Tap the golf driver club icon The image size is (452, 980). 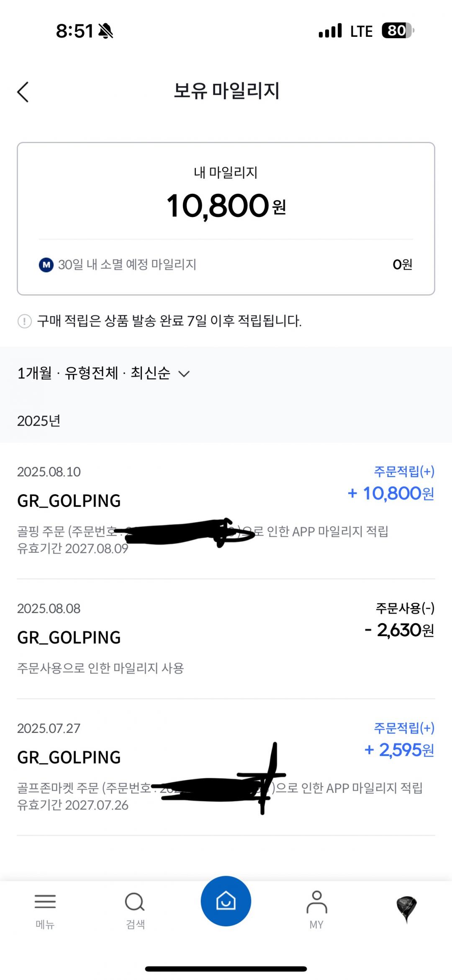tap(406, 909)
